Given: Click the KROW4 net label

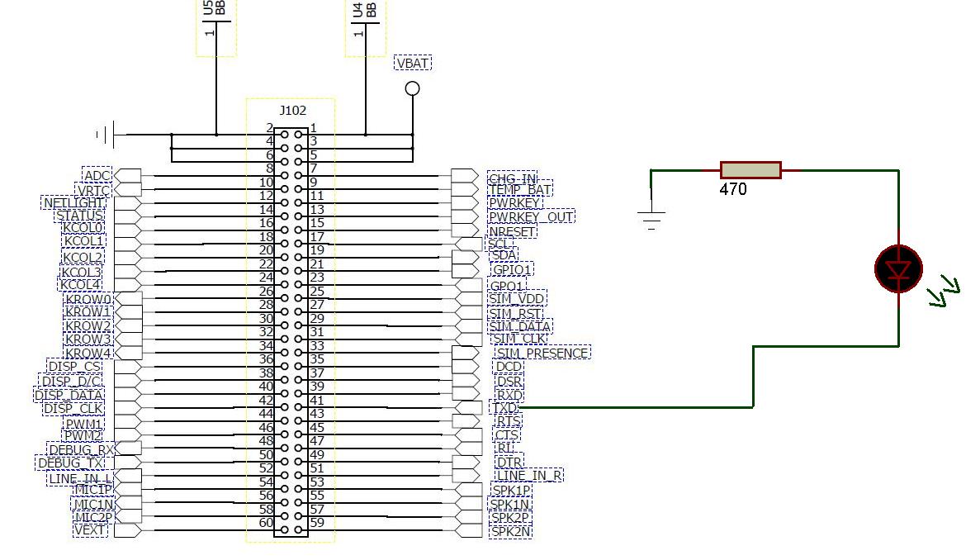Looking at the screenshot, I should [x=88, y=354].
